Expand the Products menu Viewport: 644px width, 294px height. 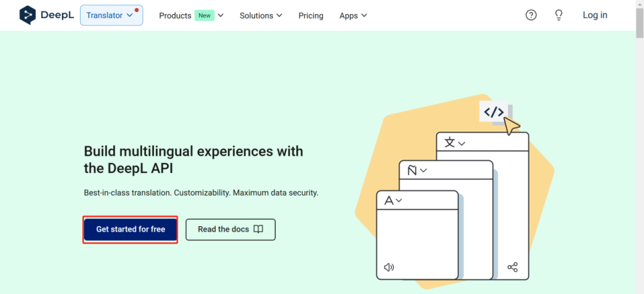pos(191,15)
